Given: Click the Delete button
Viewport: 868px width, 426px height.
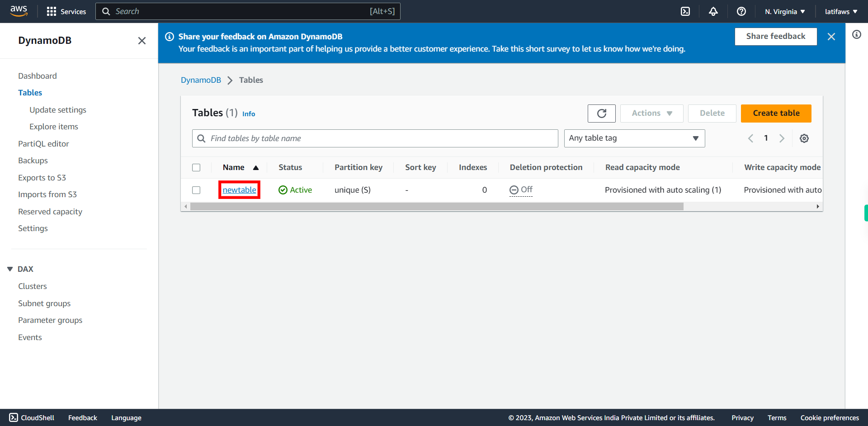Looking at the screenshot, I should point(712,114).
